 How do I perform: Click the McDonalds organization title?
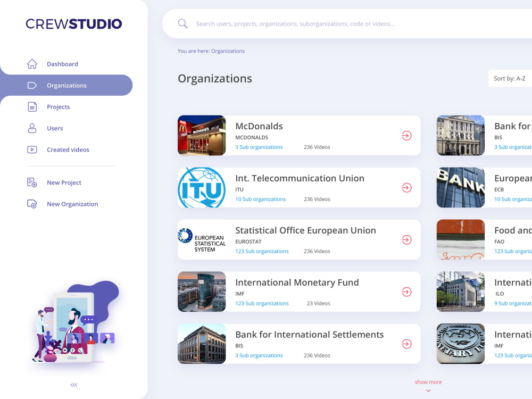coord(259,126)
